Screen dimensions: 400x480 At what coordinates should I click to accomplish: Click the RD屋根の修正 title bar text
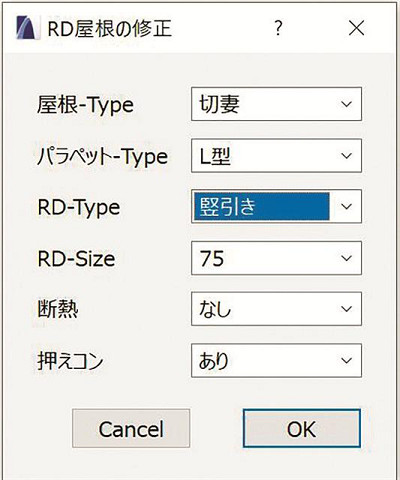click(x=110, y=28)
